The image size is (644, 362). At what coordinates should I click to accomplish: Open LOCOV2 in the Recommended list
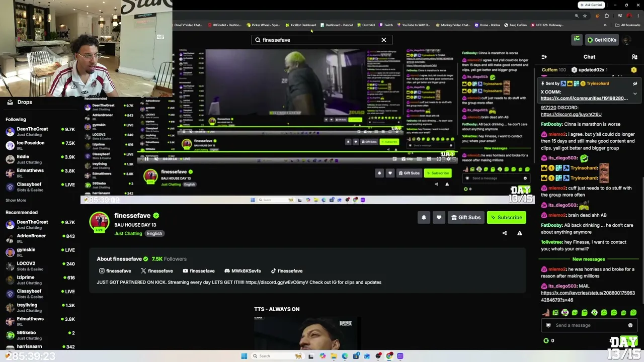pos(40,266)
